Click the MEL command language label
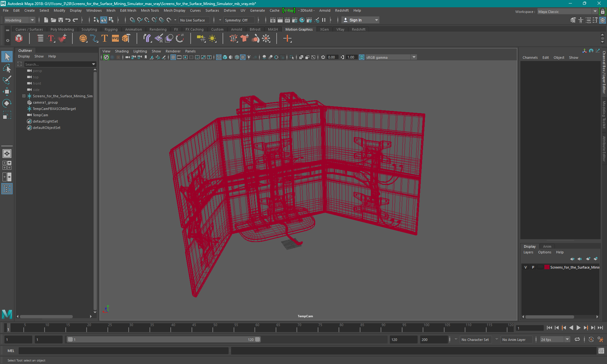This screenshot has width=607, height=364. tap(11, 351)
